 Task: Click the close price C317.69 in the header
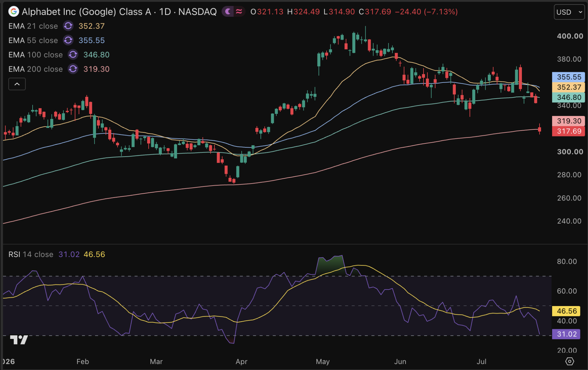click(x=375, y=12)
